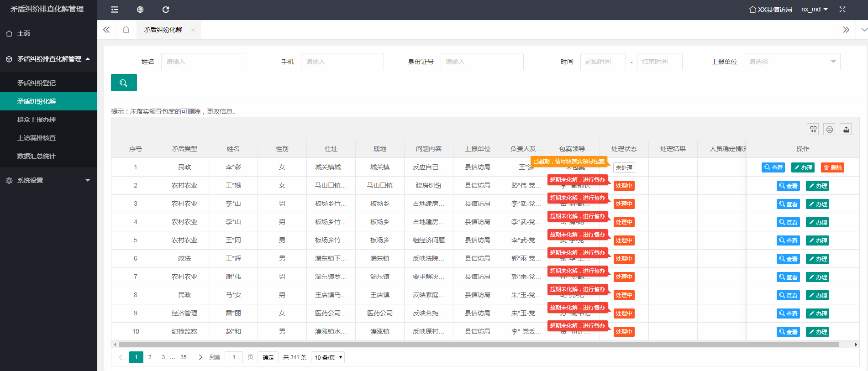Click the globe icon in top bar
The width and height of the screenshot is (868, 371).
click(x=140, y=10)
